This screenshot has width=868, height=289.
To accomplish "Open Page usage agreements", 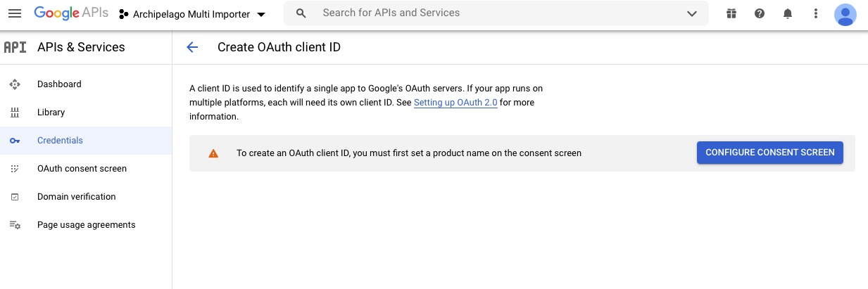I will (x=86, y=225).
